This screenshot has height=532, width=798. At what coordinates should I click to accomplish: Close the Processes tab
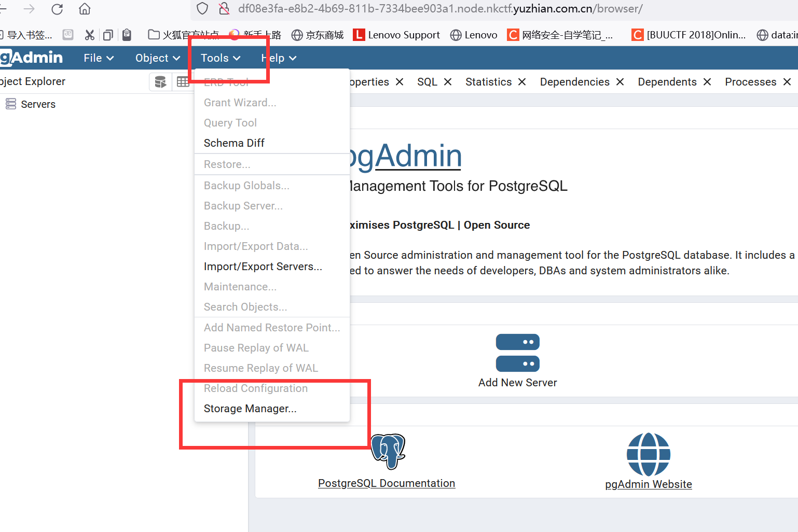pyautogui.click(x=787, y=82)
